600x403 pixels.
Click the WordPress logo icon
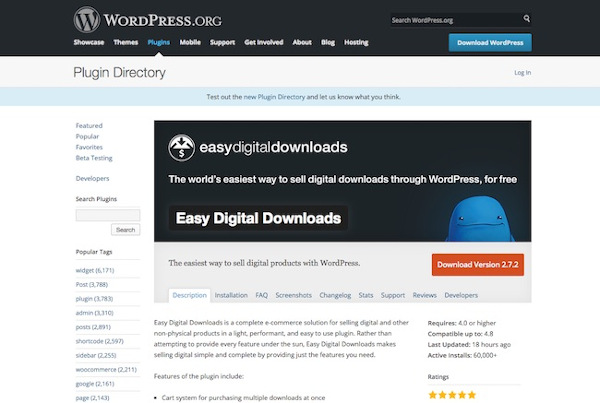tap(86, 19)
